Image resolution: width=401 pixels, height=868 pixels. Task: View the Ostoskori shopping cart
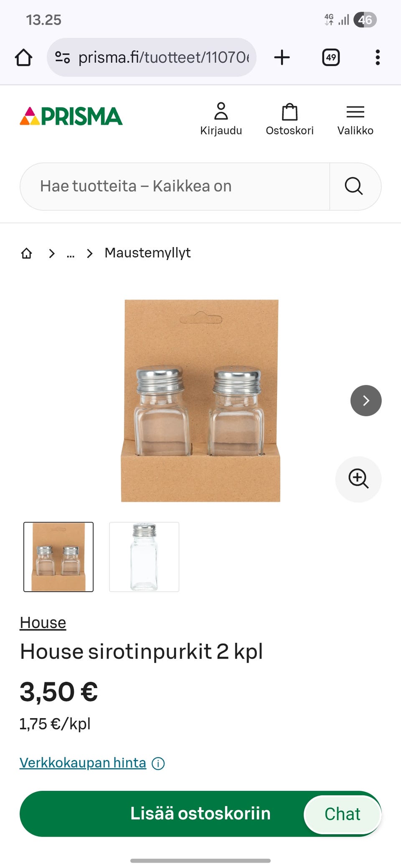(x=289, y=119)
